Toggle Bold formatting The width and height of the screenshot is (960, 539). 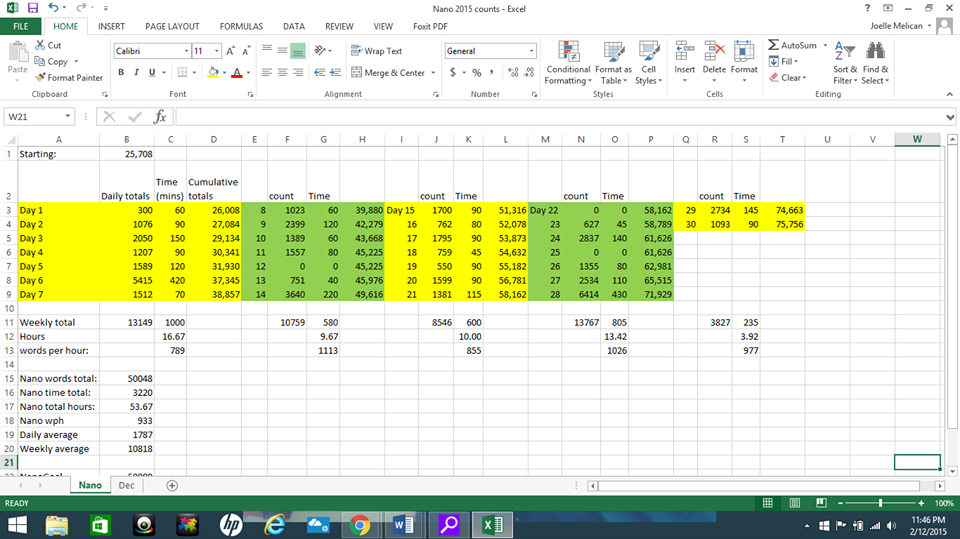(x=121, y=73)
